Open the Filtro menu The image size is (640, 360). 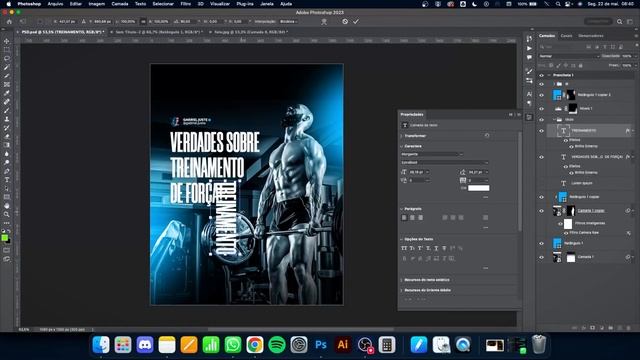(185, 4)
